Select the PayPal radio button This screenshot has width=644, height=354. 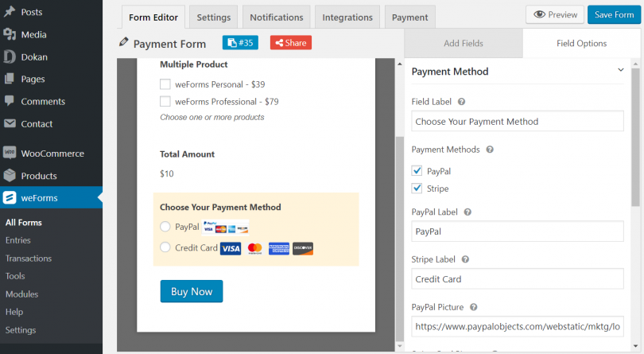click(165, 227)
